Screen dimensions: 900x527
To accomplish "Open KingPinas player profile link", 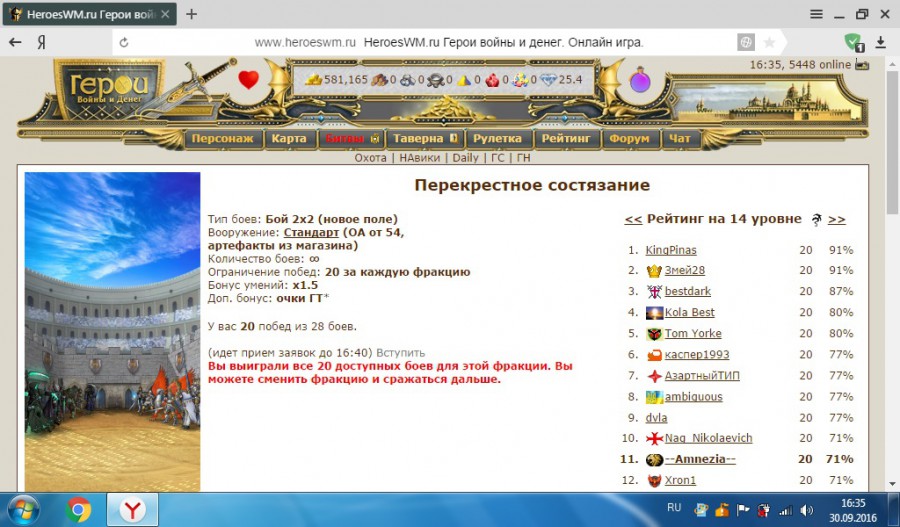I will 670,250.
